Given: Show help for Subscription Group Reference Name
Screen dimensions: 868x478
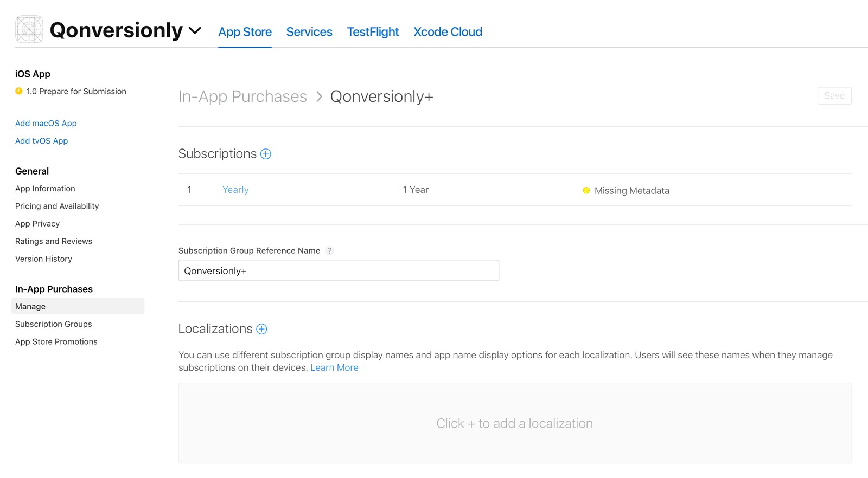Looking at the screenshot, I should pyautogui.click(x=330, y=250).
